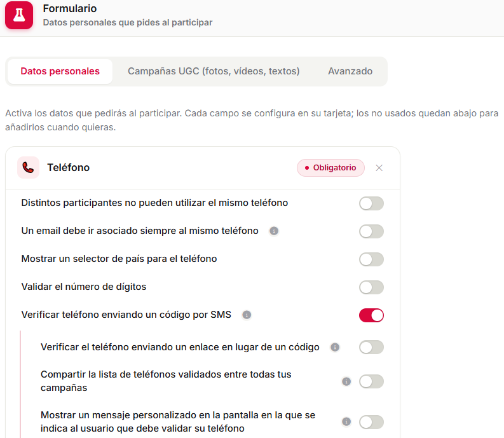Select the Datos personales tab
The image size is (504, 438).
pyautogui.click(x=60, y=71)
